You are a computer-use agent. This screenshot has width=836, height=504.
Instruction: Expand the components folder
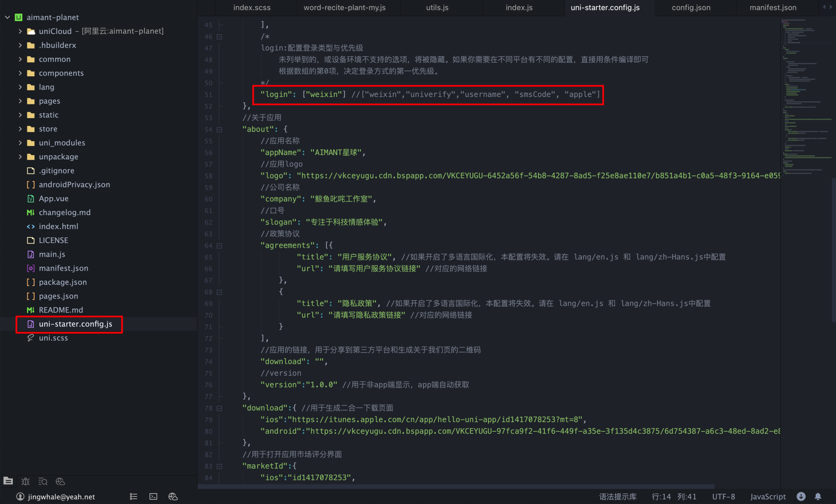[x=20, y=73]
